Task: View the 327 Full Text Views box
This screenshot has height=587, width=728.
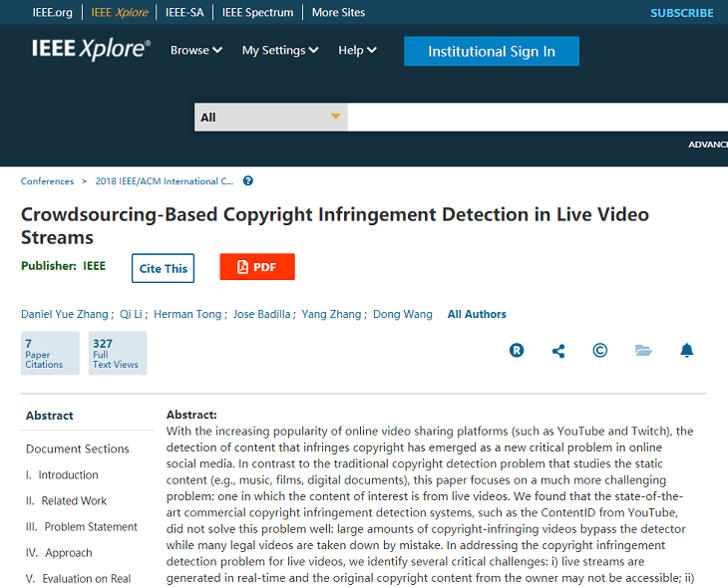Action: pyautogui.click(x=118, y=353)
